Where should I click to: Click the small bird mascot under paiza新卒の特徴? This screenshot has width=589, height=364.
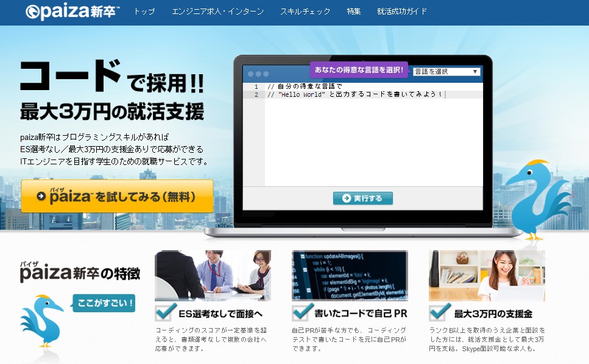tap(41, 321)
